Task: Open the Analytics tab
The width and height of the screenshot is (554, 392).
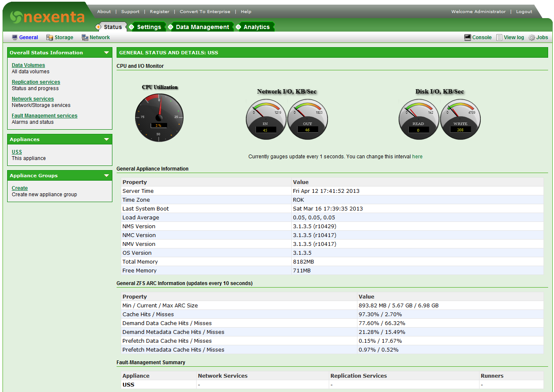Action: click(x=256, y=27)
